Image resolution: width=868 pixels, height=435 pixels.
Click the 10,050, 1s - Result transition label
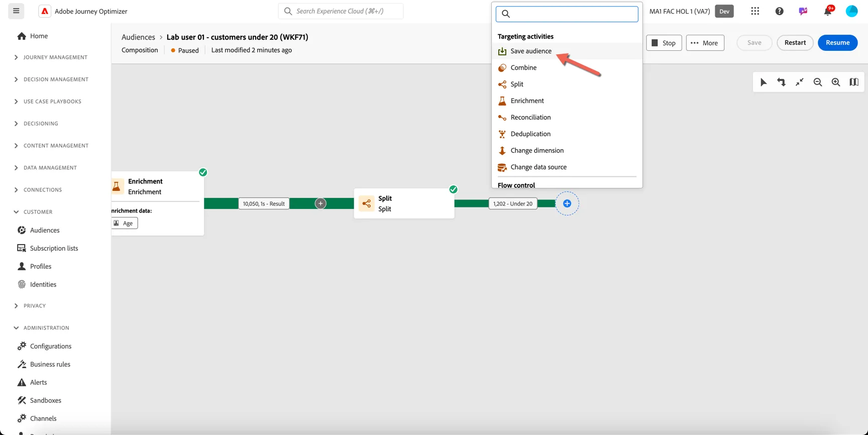tap(264, 203)
